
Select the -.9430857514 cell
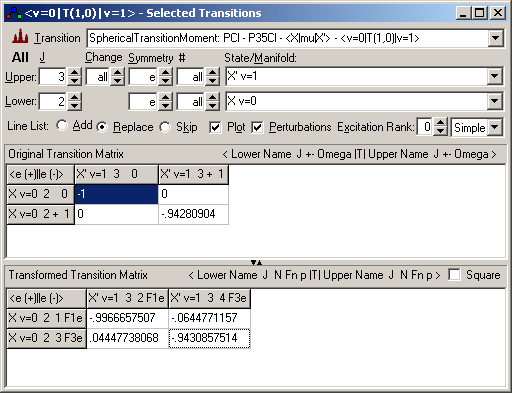pos(209,338)
